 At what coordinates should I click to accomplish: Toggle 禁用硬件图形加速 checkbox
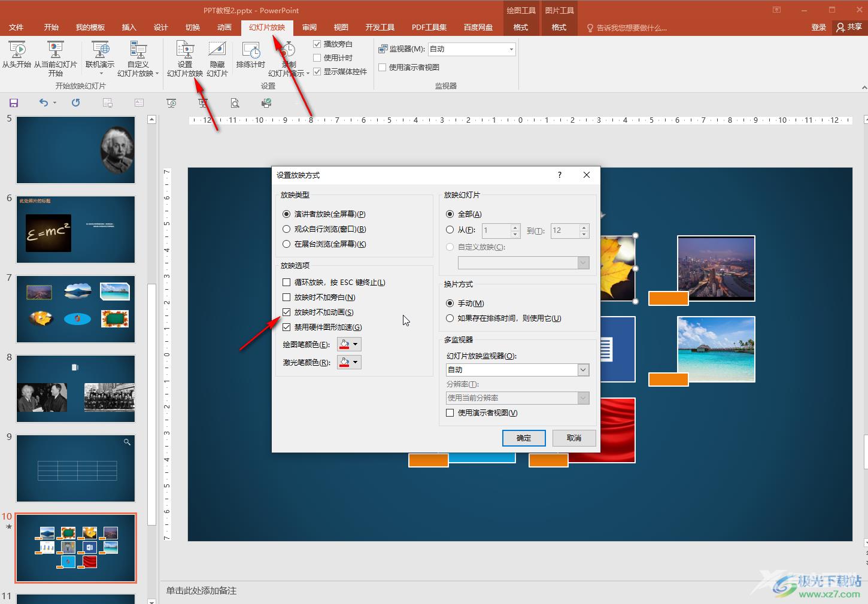click(286, 327)
